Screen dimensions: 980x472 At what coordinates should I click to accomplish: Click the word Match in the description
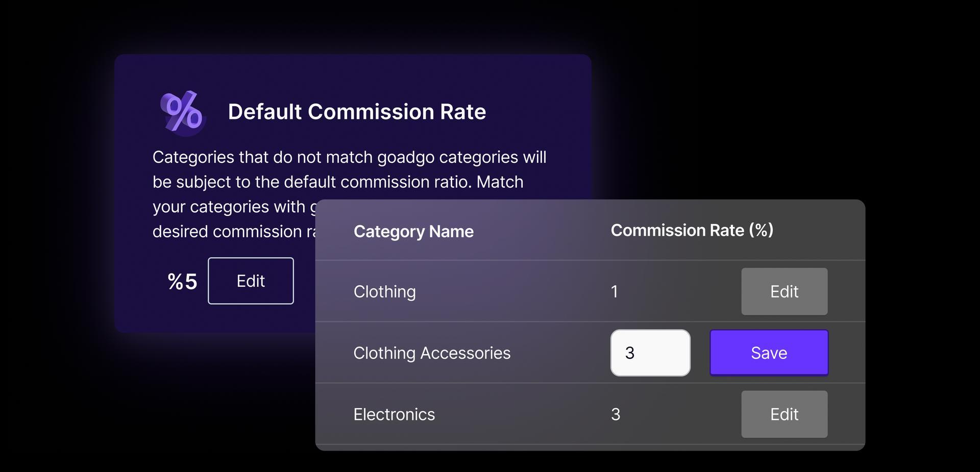click(500, 182)
